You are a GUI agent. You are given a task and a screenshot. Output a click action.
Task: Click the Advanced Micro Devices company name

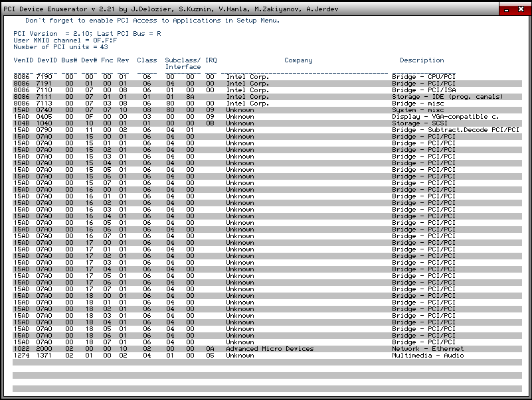pos(270,349)
